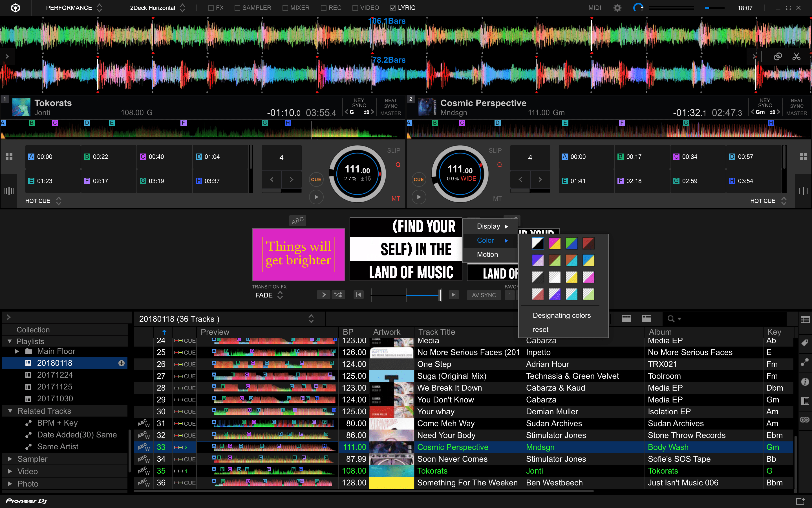Select the Motion menu entry
The width and height of the screenshot is (812, 508).
click(x=491, y=255)
